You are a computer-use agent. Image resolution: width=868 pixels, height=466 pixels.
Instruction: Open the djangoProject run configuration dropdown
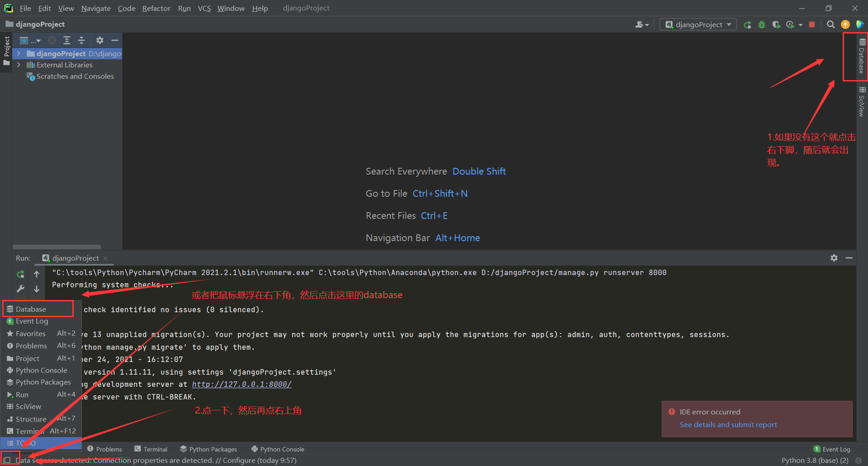(x=698, y=24)
